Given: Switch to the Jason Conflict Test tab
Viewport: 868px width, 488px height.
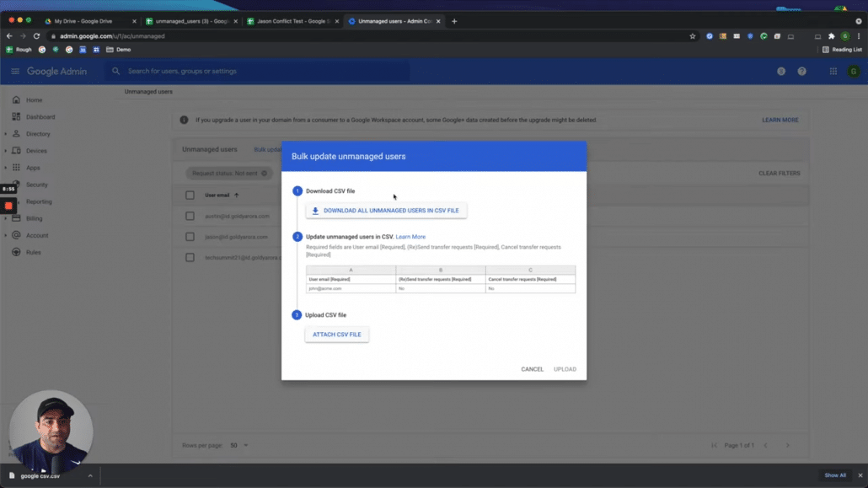Looking at the screenshot, I should 292,21.
